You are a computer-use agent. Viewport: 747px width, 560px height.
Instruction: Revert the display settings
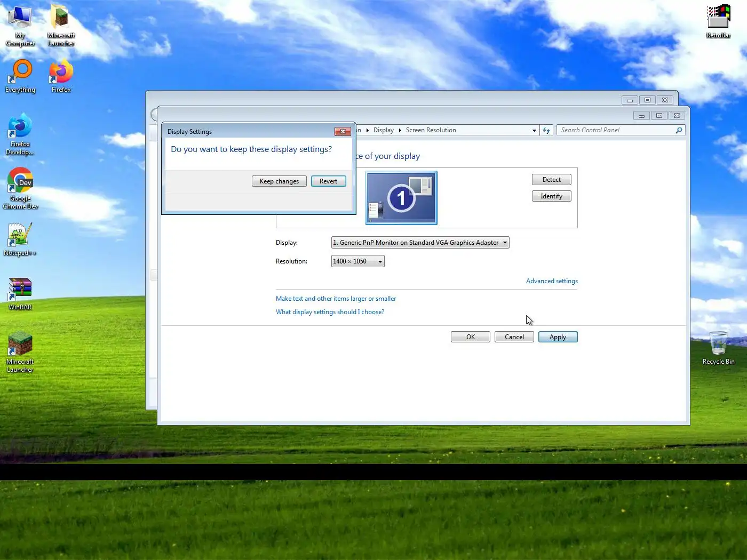tap(329, 181)
